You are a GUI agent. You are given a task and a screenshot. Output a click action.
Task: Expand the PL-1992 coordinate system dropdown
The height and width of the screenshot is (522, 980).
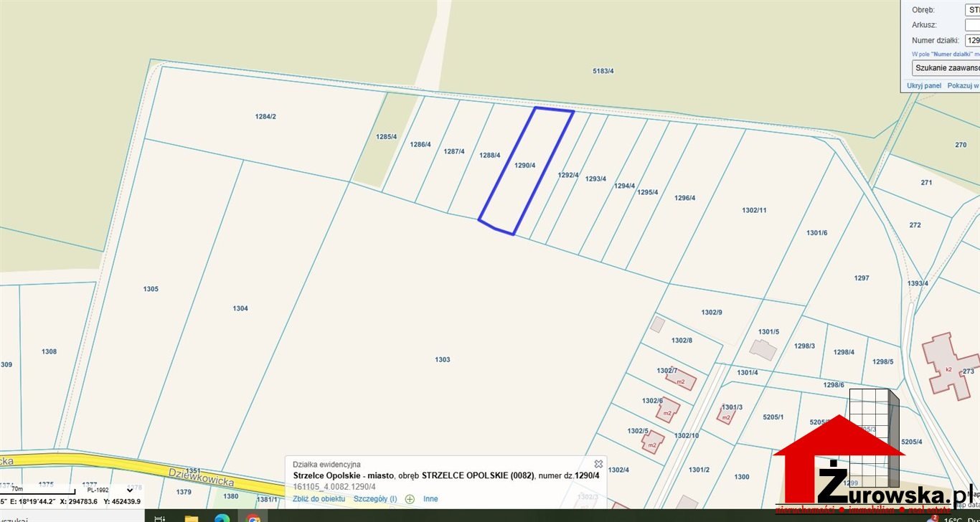[x=129, y=490]
